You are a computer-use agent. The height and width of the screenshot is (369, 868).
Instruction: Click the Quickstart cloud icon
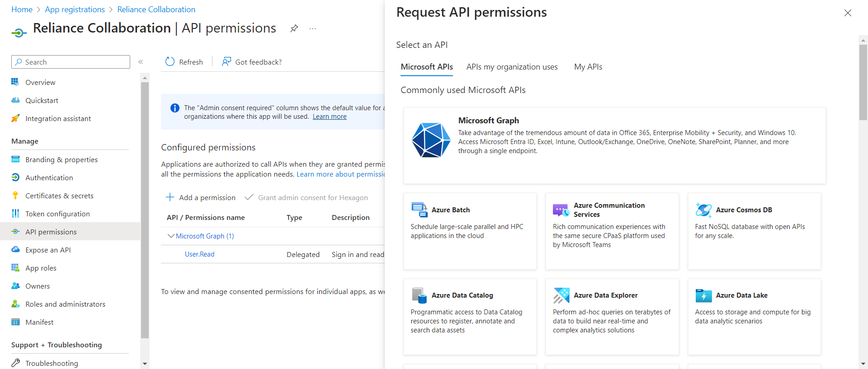click(x=15, y=100)
